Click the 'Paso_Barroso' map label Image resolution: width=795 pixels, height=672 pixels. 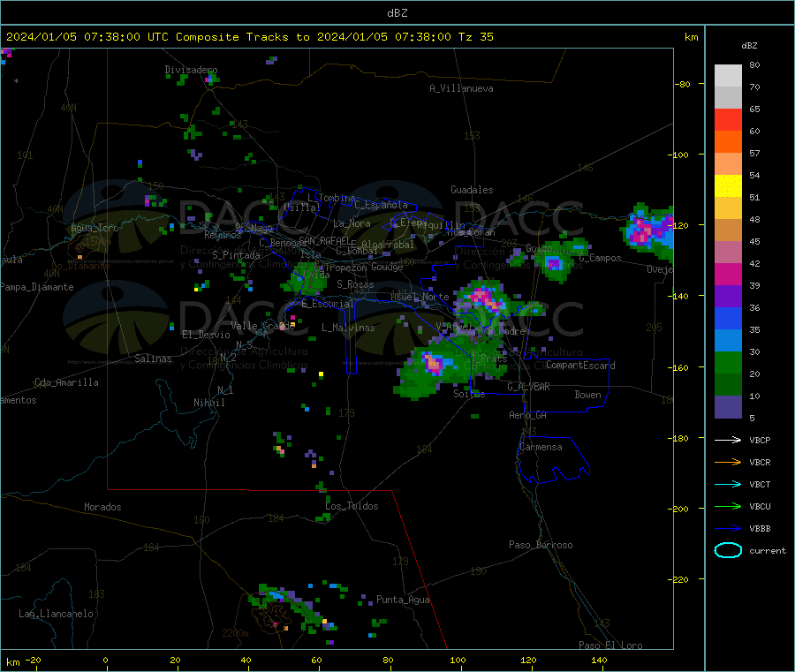pyautogui.click(x=541, y=545)
